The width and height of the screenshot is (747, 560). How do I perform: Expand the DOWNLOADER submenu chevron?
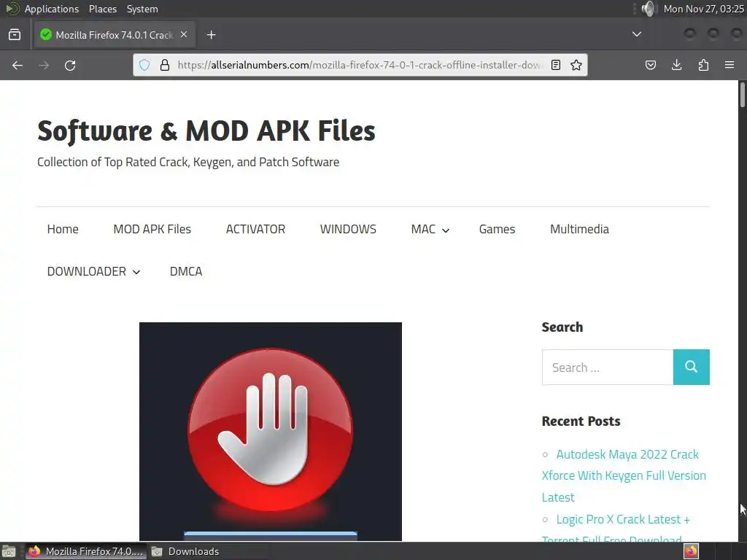pos(136,273)
